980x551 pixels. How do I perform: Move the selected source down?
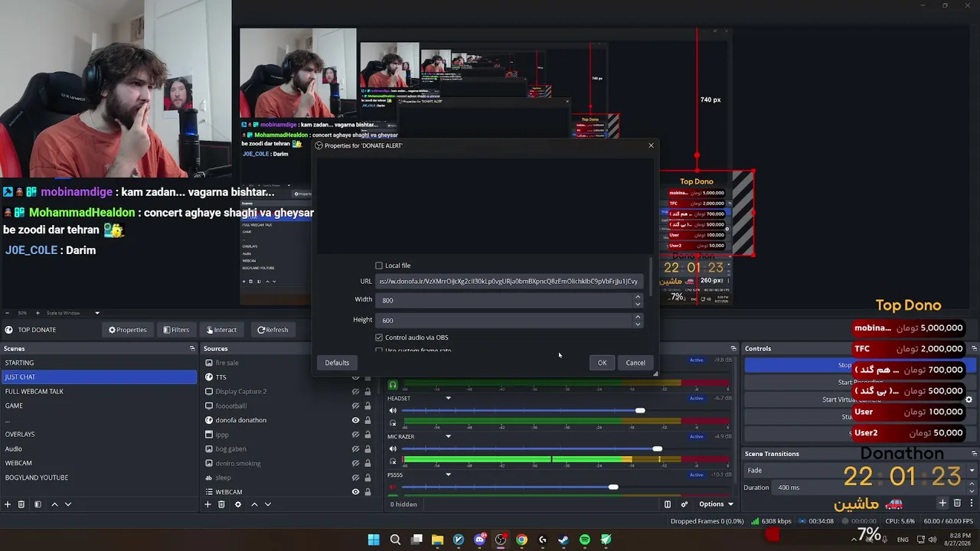tap(267, 504)
